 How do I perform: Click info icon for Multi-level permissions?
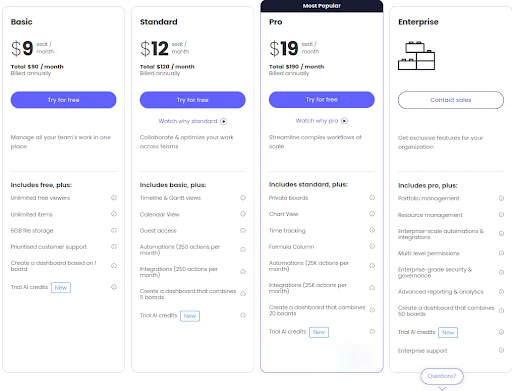[501, 253]
